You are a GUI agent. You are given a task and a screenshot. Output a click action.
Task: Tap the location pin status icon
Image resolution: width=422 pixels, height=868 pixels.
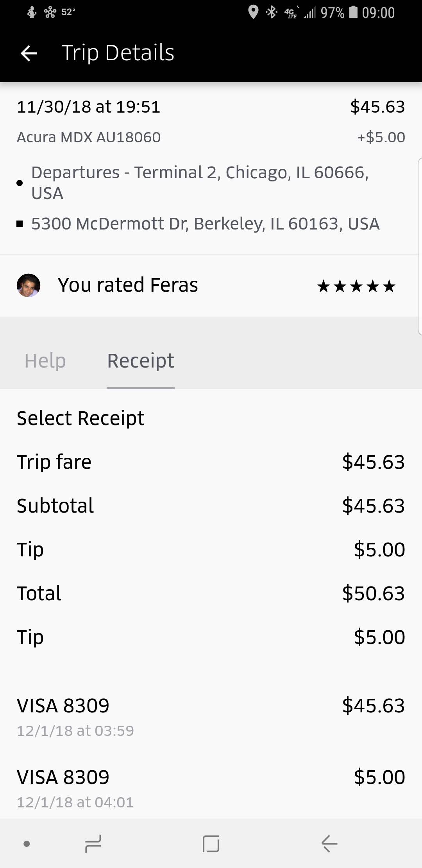pos(253,13)
